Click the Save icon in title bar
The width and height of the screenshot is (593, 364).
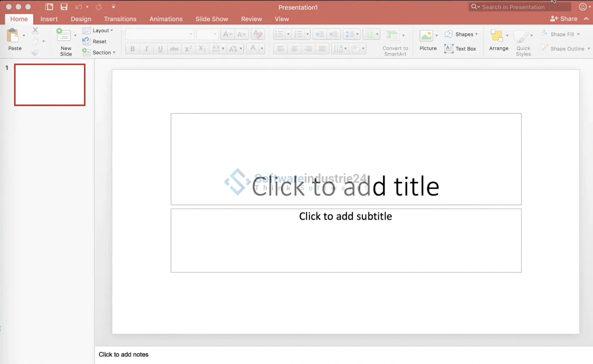64,7
